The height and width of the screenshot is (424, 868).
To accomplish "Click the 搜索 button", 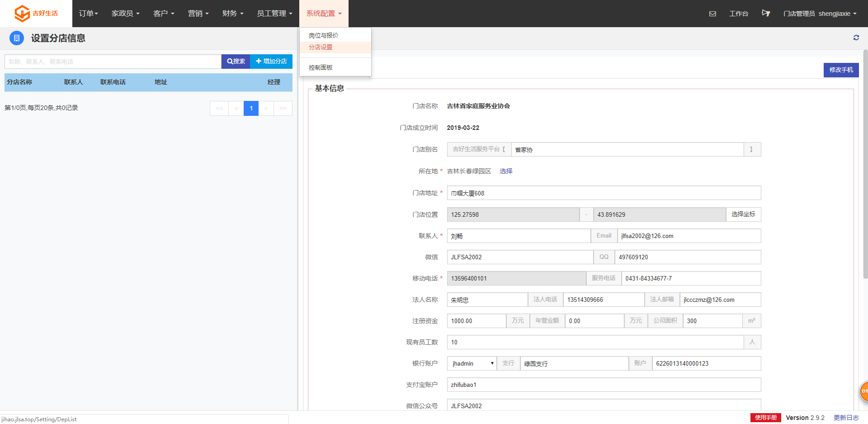I will (x=236, y=62).
